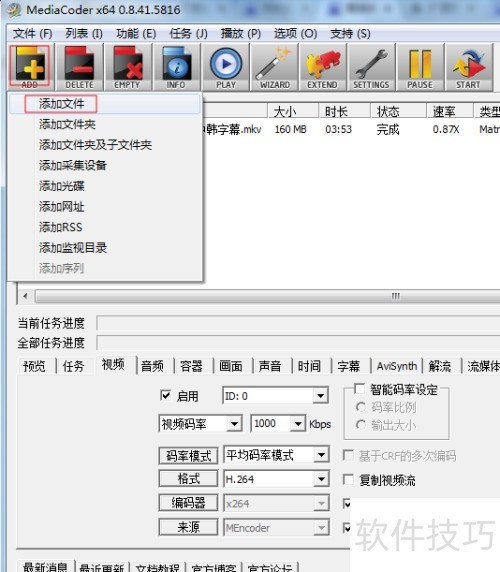Click the MediaCoder title bar app icon
500x572 pixels.
(14, 10)
